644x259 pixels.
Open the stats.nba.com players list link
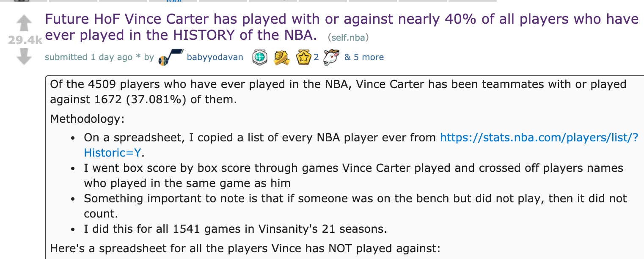coord(537,138)
